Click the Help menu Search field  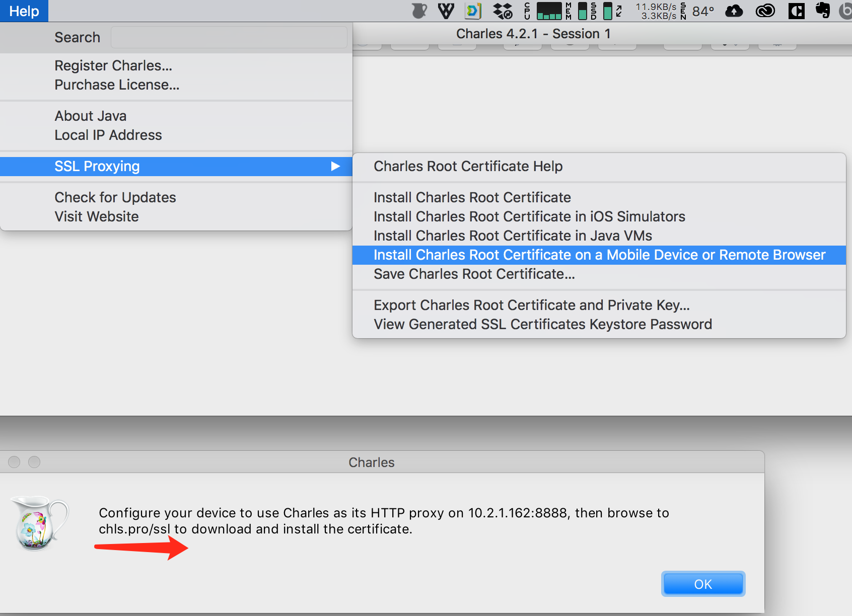point(229,38)
